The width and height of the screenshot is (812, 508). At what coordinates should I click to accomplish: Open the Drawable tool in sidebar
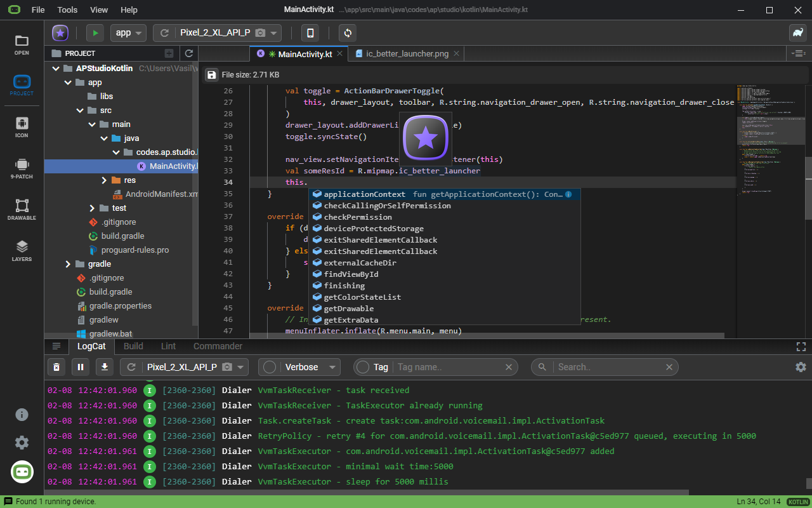coord(22,210)
